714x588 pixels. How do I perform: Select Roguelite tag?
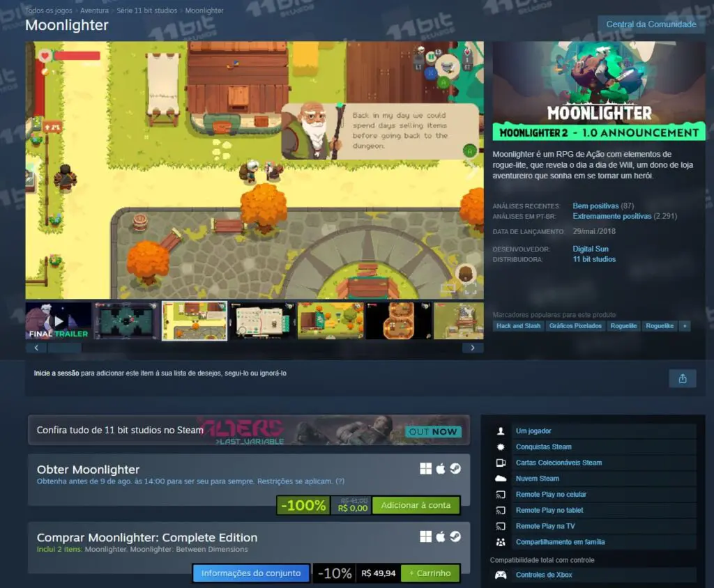coord(623,326)
